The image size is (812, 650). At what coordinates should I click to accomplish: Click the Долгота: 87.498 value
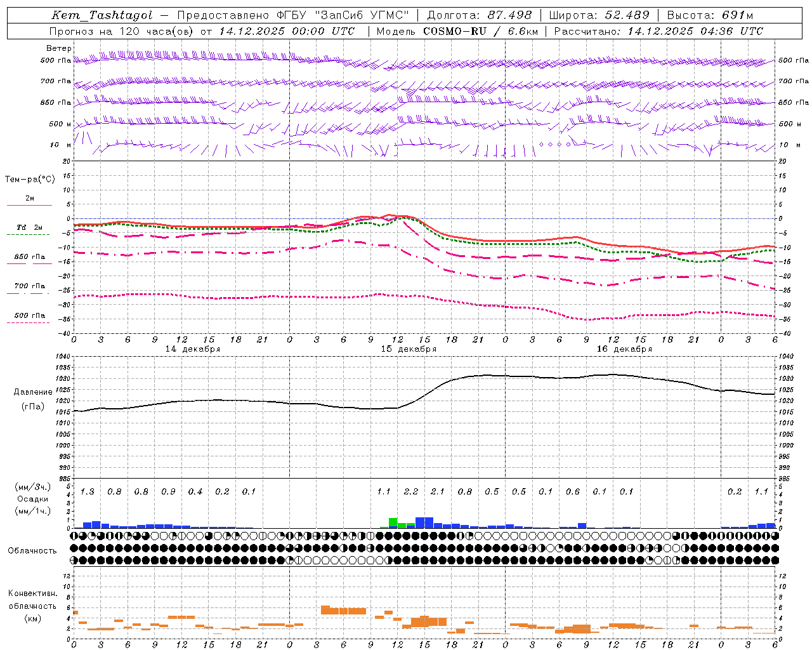tap(480, 15)
